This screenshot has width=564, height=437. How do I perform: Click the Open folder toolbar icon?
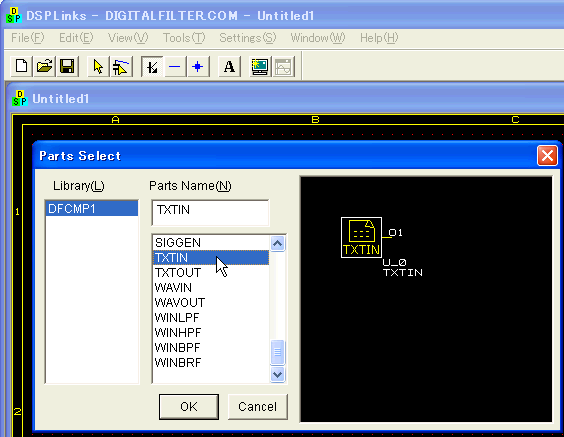click(x=44, y=67)
